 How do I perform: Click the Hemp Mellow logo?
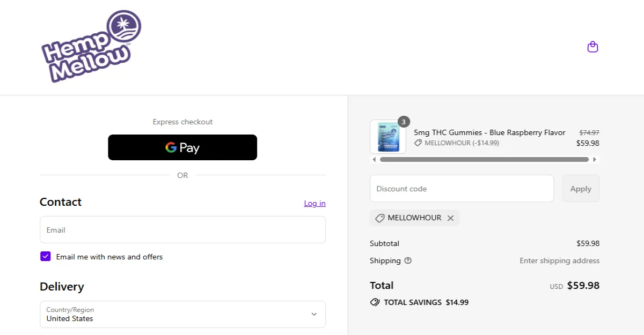[90, 47]
